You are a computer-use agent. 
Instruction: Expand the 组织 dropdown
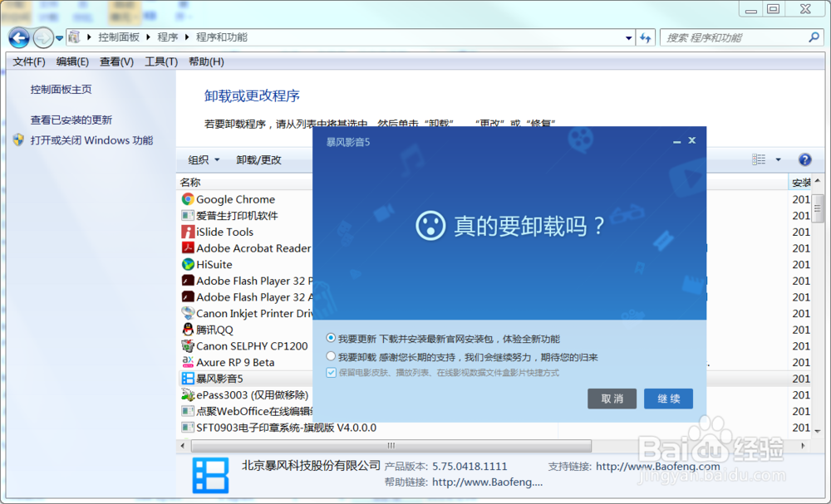[x=204, y=160]
